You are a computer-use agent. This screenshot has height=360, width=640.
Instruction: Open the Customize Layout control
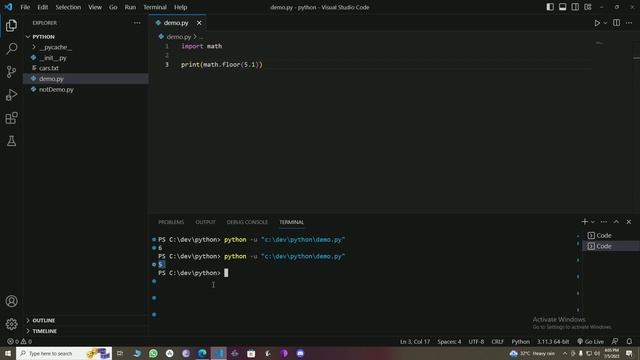(588, 7)
